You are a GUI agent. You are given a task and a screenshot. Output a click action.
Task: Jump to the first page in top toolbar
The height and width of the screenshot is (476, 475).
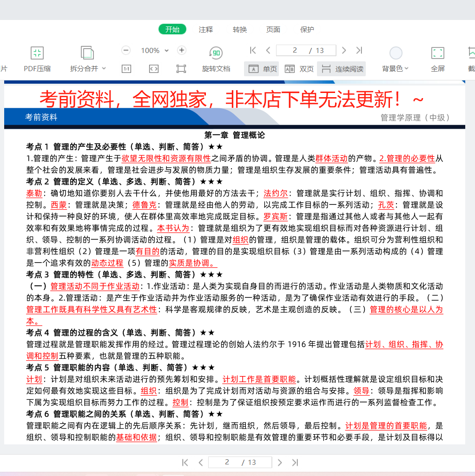252,50
